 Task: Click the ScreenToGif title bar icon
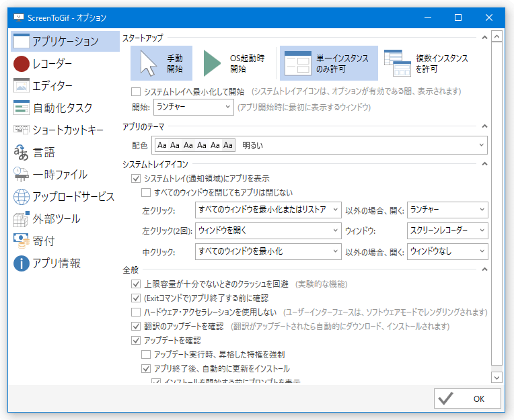[19, 17]
